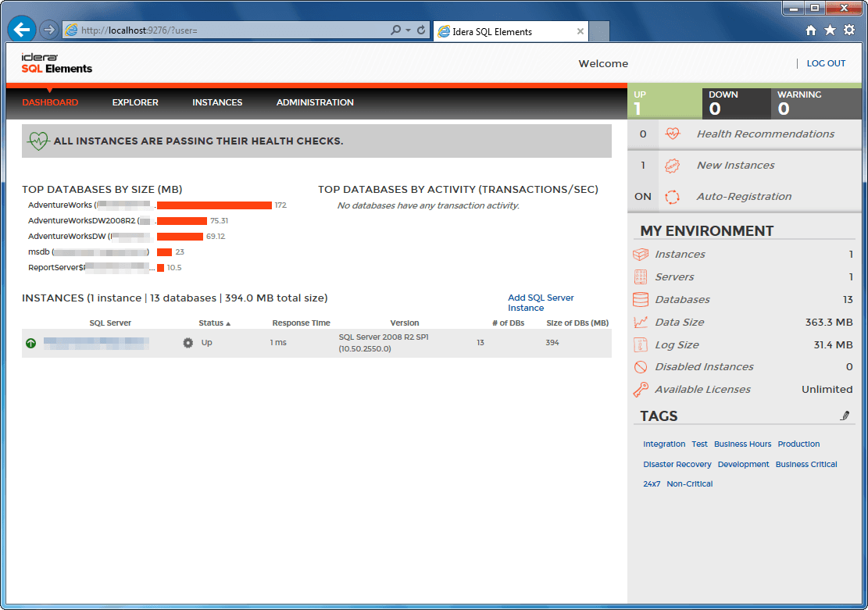Toggle Auto-Registration ON setting
The height and width of the screenshot is (610, 868).
point(643,197)
